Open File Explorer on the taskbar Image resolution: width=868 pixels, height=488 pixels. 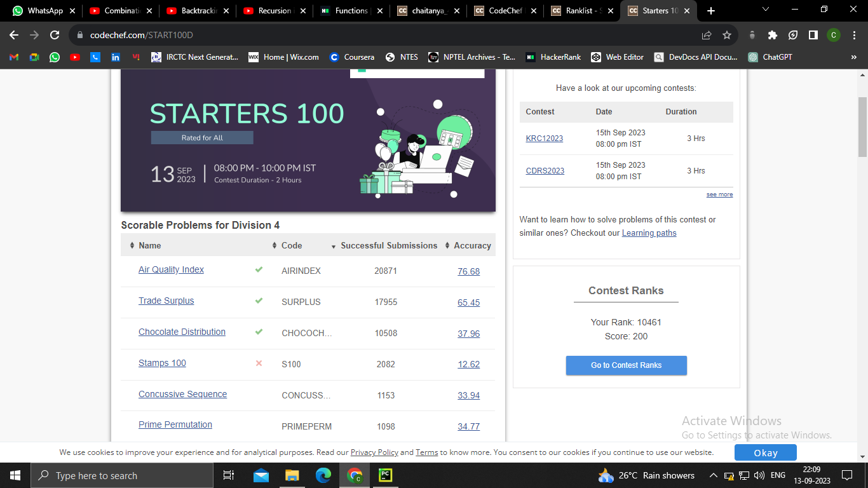pos(292,475)
